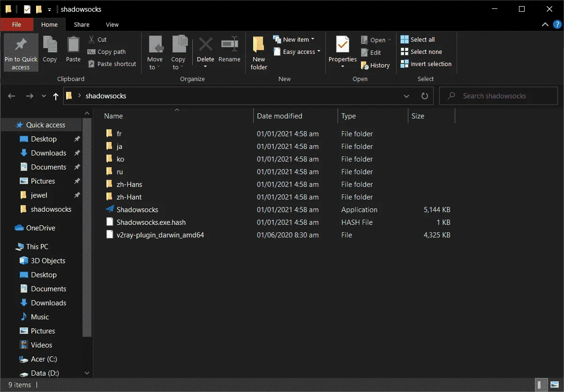
Task: Select This PC in navigation pane
Action: (37, 247)
